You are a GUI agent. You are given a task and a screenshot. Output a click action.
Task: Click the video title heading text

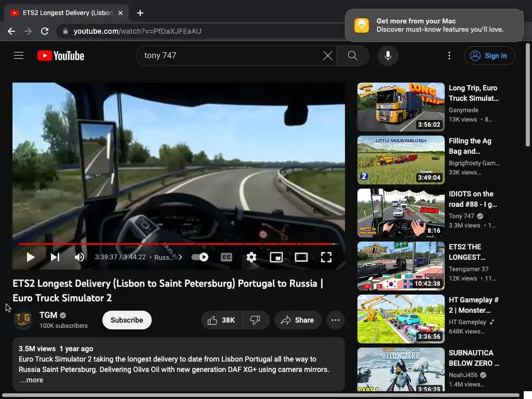[168, 290]
